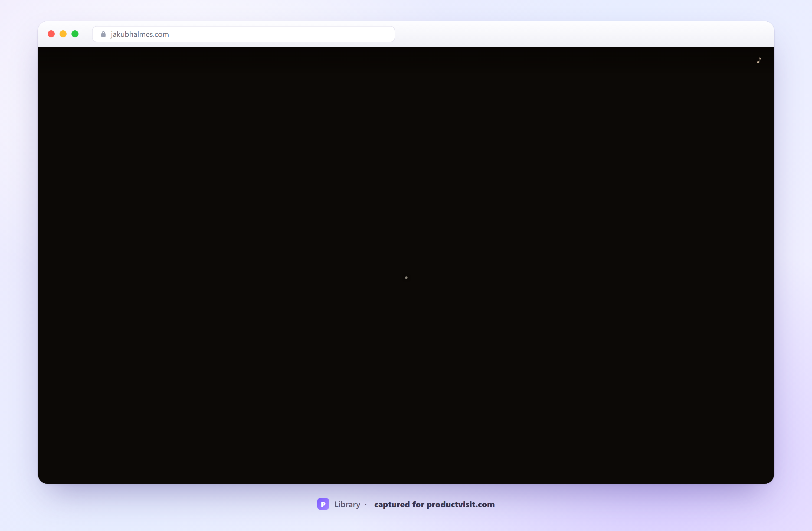Viewport: 812px width, 531px height.
Task: Maximize the window with the green button
Action: [75, 34]
